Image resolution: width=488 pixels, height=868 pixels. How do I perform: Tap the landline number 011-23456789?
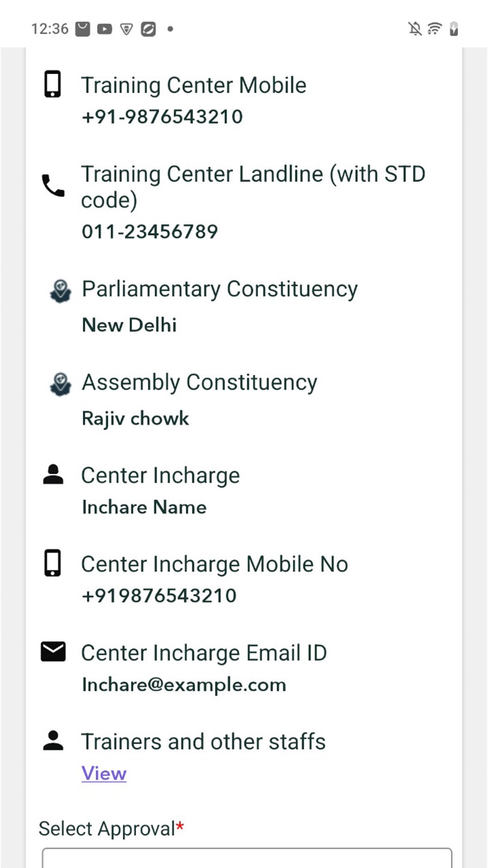(150, 231)
